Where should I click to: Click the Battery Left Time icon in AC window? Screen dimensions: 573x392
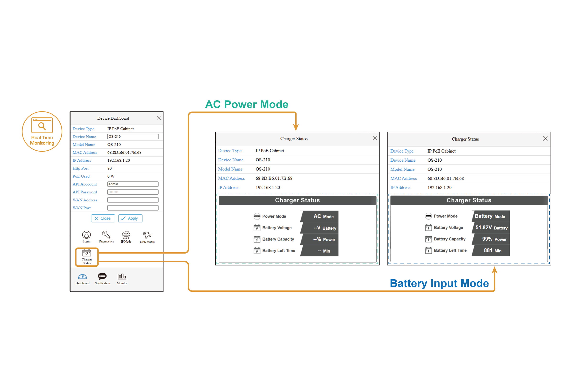(x=257, y=251)
